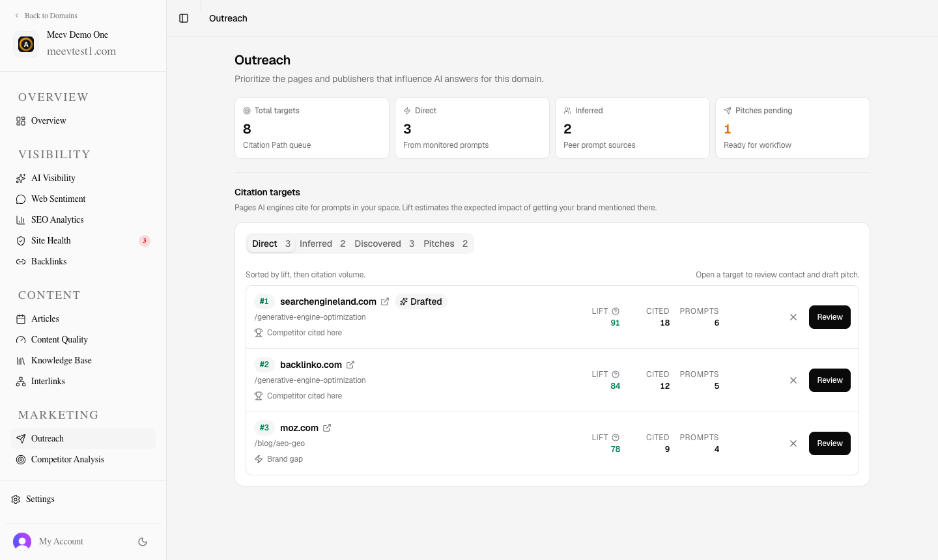
Task: Dismiss the searchengineland.com target
Action: (793, 317)
